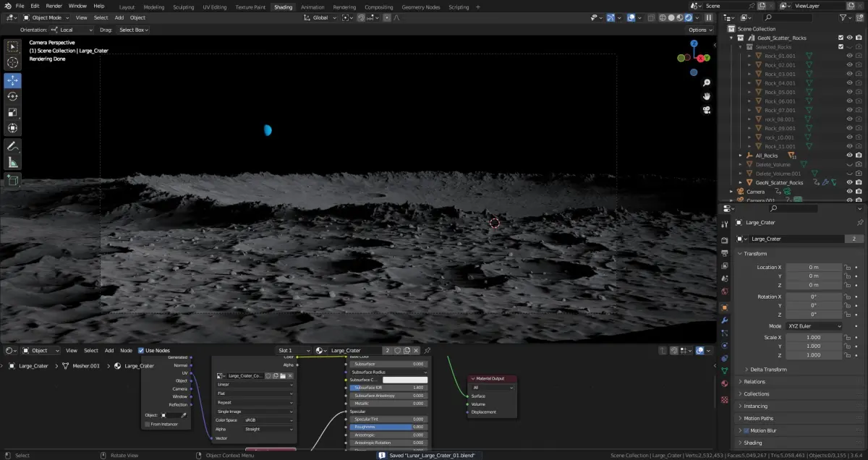
Task: Switch to the Geometry Nodes workspace tab
Action: click(420, 7)
